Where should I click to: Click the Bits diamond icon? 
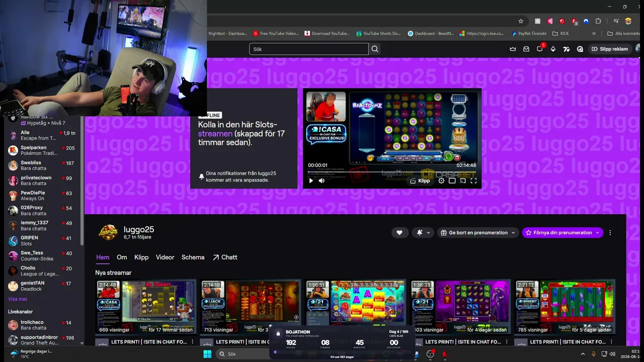(553, 49)
